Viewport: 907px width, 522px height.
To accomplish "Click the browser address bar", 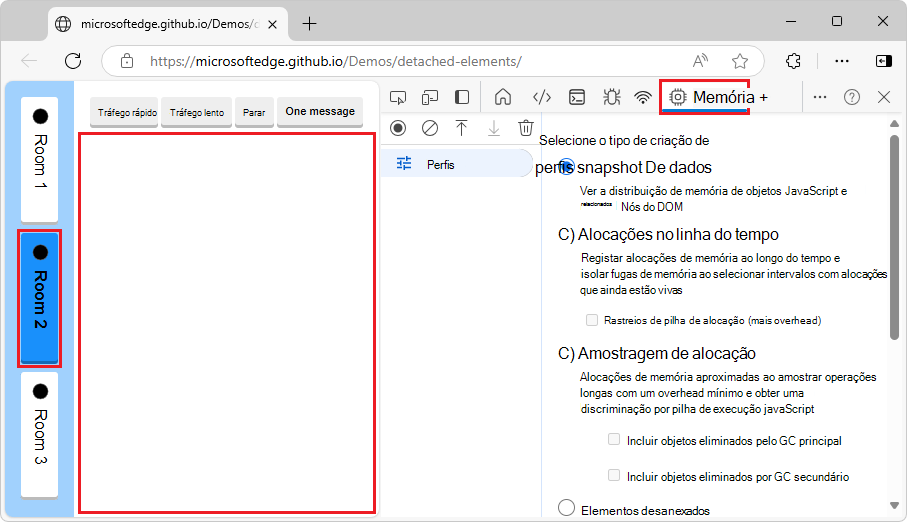I will click(x=400, y=61).
